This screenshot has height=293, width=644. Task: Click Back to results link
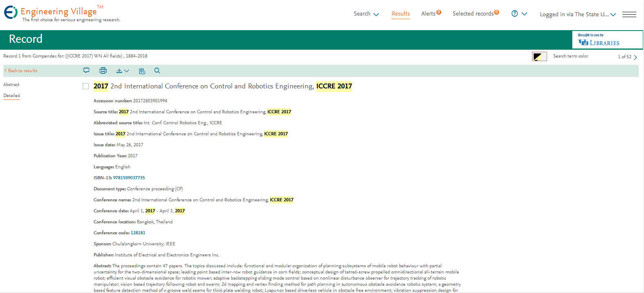click(x=21, y=70)
